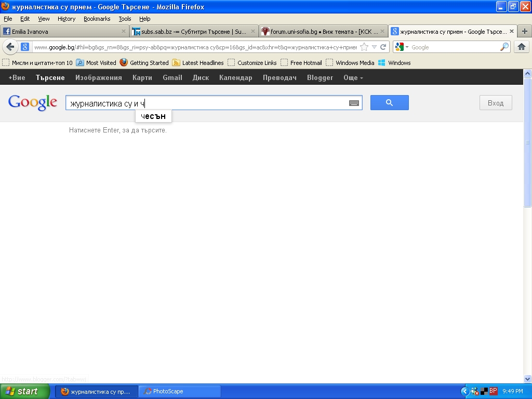Switch to the Emilia Ivanova Facebook tab
This screenshot has width=532, height=399.
[x=63, y=32]
